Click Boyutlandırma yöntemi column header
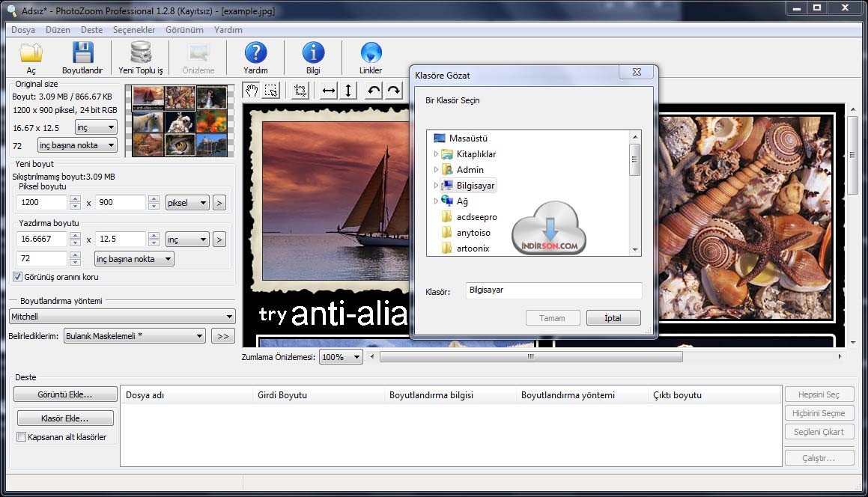 coord(581,394)
